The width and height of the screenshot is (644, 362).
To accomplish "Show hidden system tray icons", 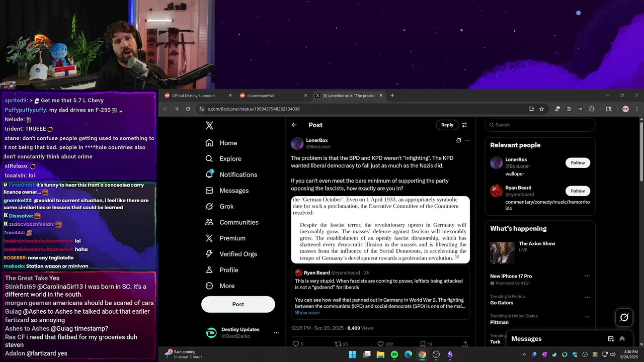I will (x=524, y=354).
